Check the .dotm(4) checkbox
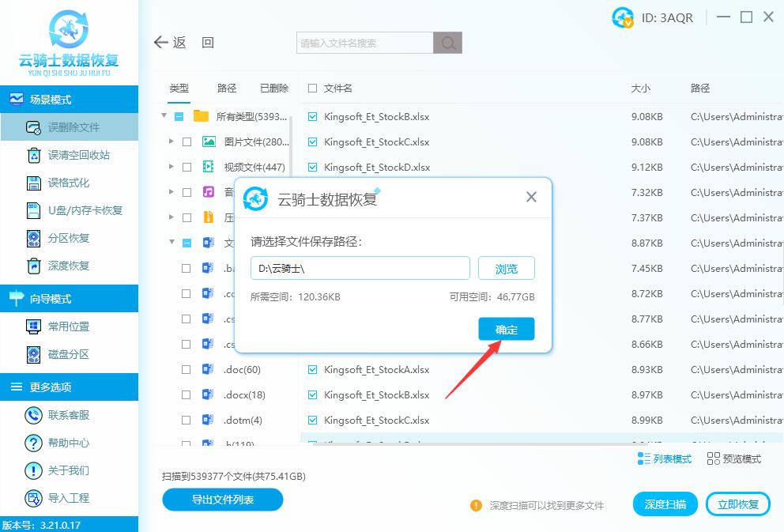 click(x=186, y=420)
